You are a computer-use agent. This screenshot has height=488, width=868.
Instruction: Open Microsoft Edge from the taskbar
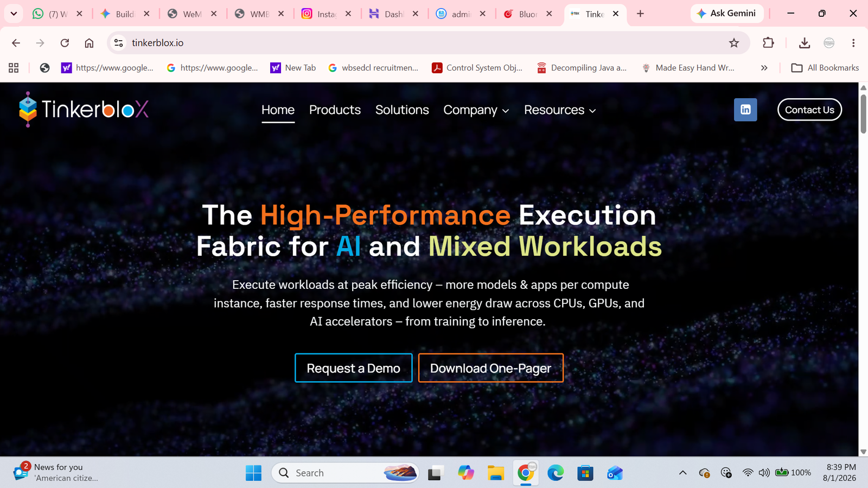pyautogui.click(x=556, y=473)
